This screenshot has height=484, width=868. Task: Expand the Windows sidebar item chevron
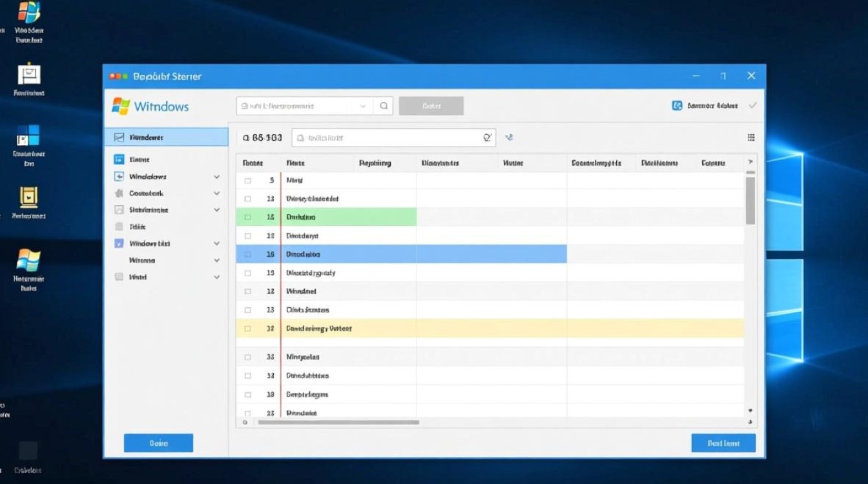(x=216, y=177)
